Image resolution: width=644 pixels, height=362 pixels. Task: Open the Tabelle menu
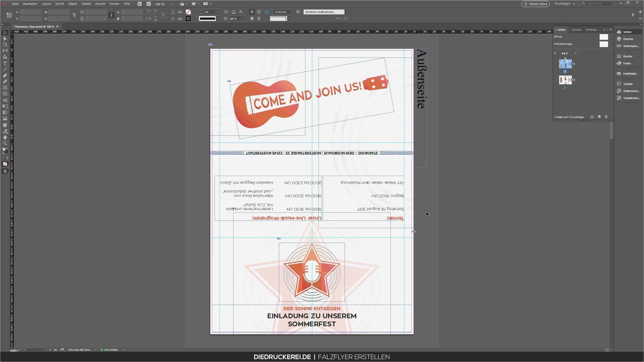coord(86,4)
